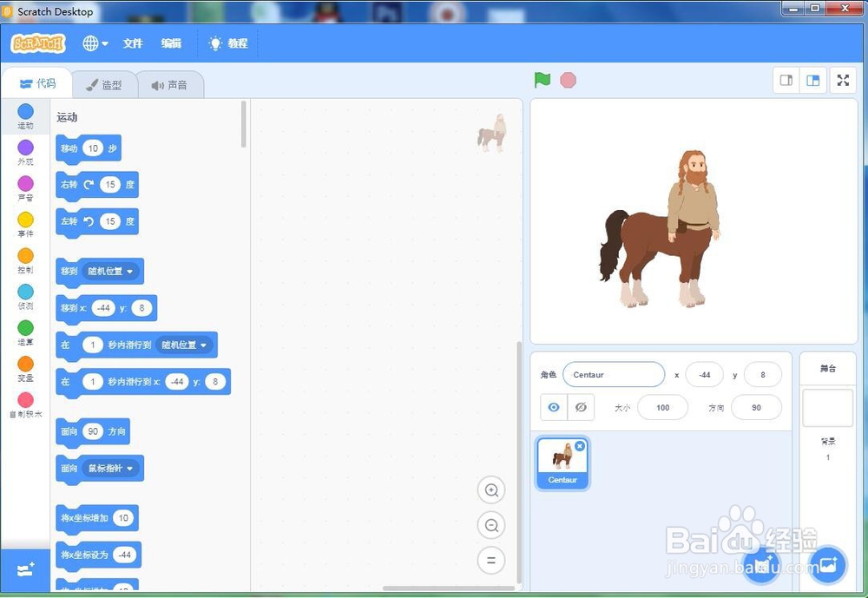
Task: Click x value in 移到 x y block
Action: [103, 308]
